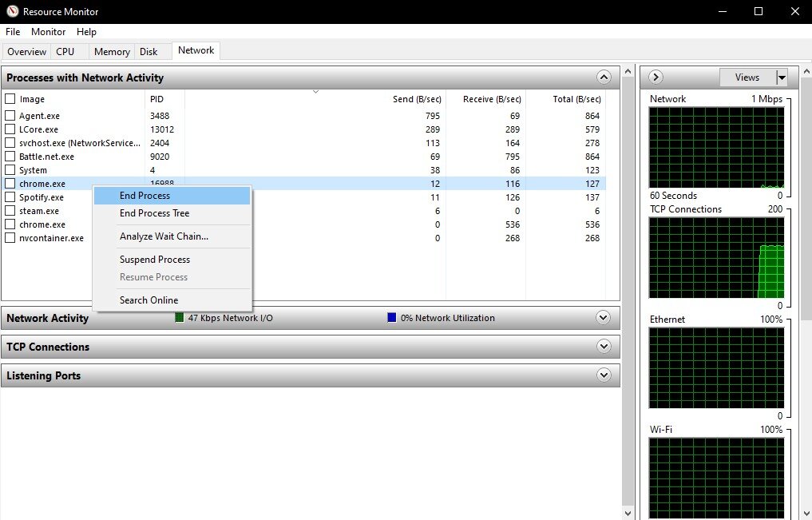Click the blue Network Utilization indicator

point(391,318)
